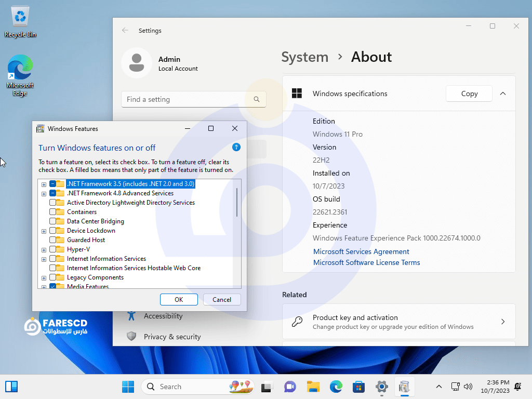Select Internet Information Services Hostable Web Core
This screenshot has height=399, width=532.
pos(134,268)
